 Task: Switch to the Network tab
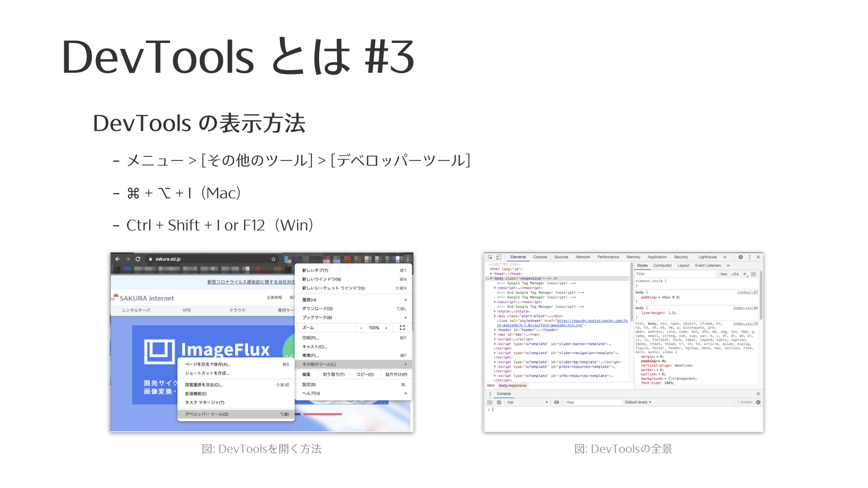click(x=583, y=257)
